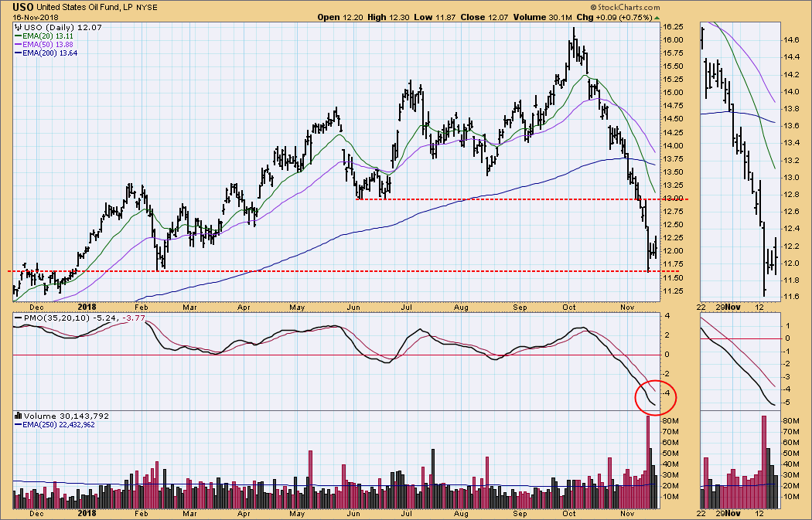Select the Low 11.87 value in the header
This screenshot has height=520, width=812.
tap(435, 17)
